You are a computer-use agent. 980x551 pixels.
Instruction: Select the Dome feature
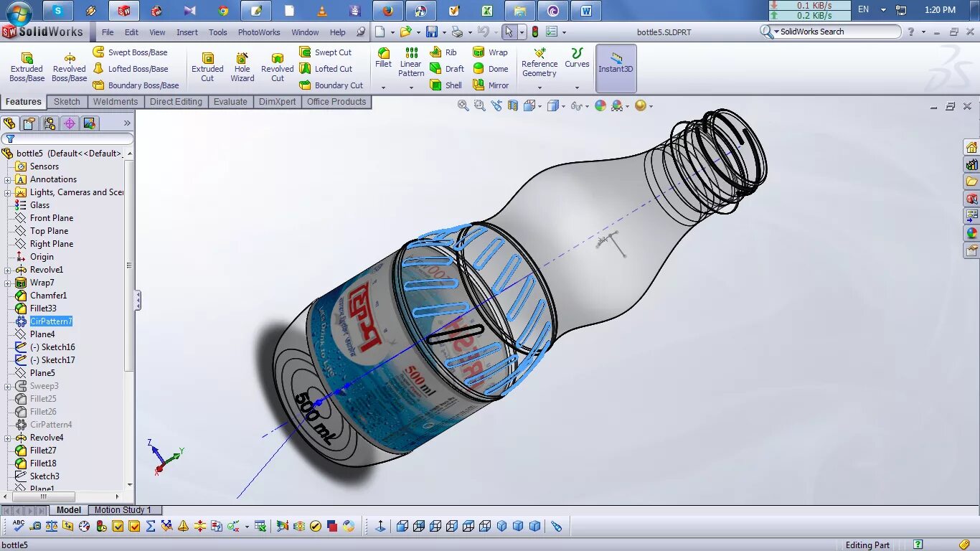pos(491,69)
